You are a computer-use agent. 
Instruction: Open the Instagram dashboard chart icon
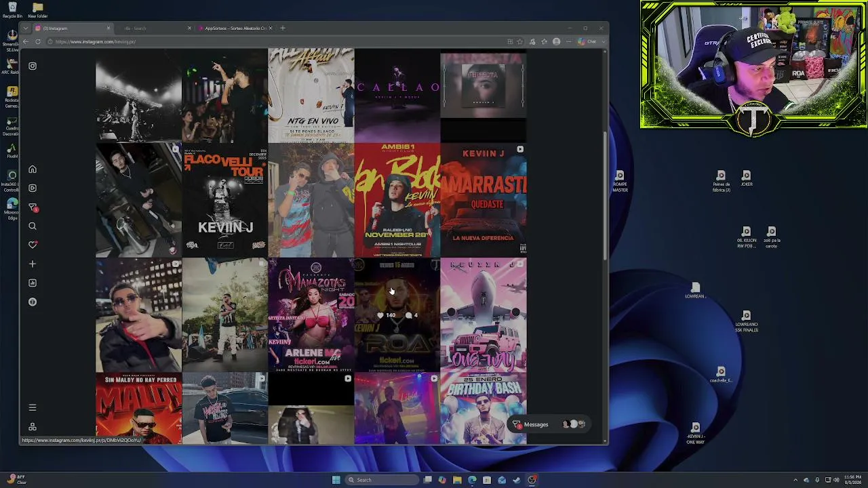[32, 283]
